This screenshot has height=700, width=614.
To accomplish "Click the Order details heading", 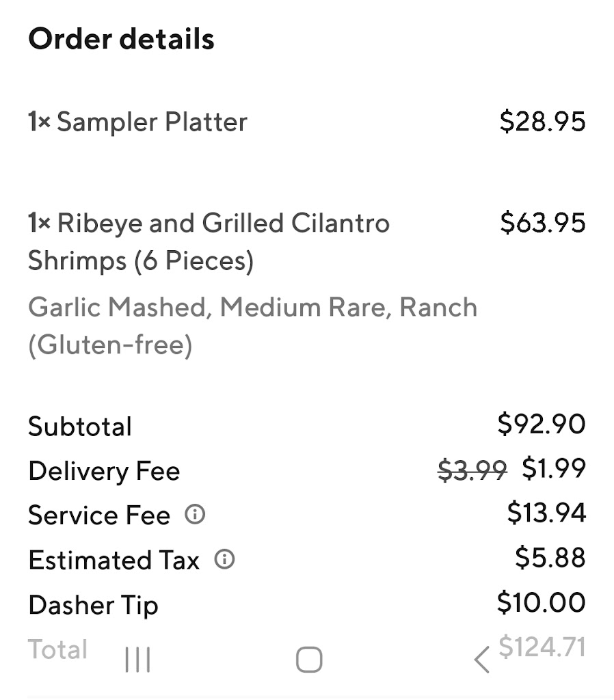I will (121, 39).
